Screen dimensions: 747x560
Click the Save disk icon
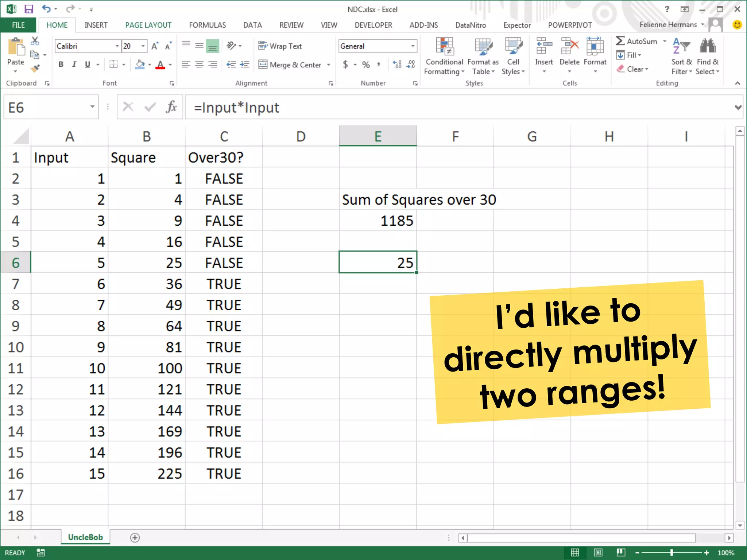point(28,9)
